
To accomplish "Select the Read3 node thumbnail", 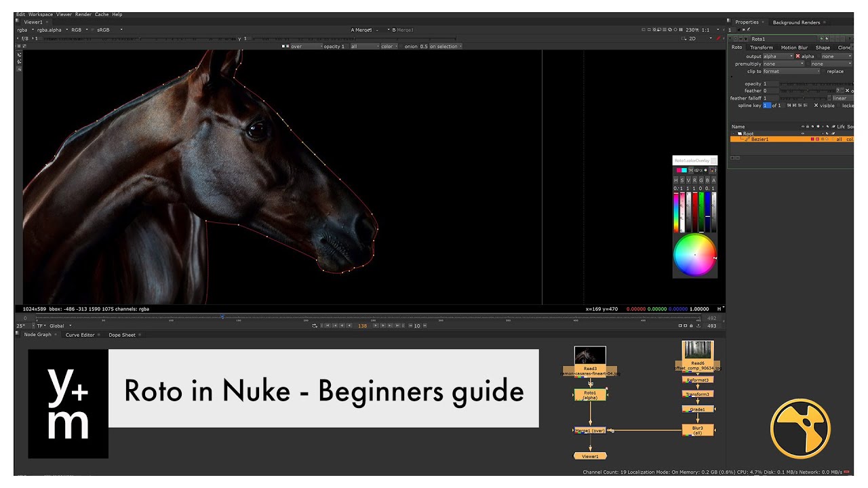I will [590, 355].
